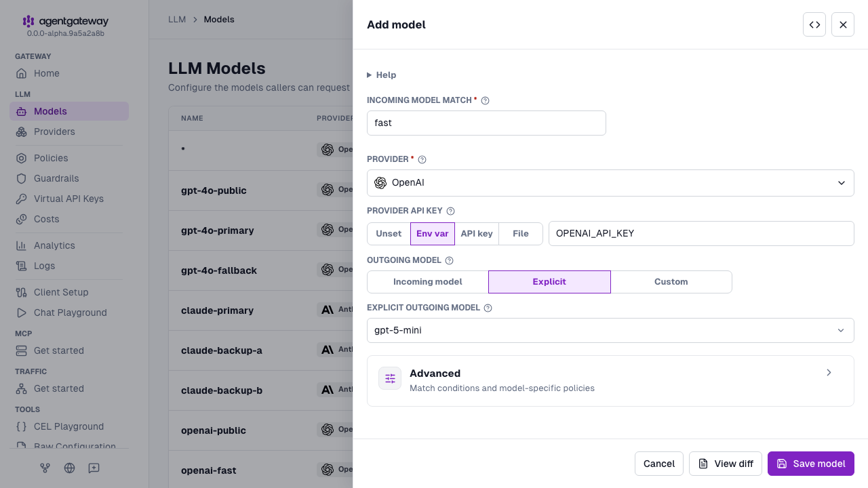This screenshot has width=868, height=488.
Task: Click the Save model button
Action: (811, 464)
